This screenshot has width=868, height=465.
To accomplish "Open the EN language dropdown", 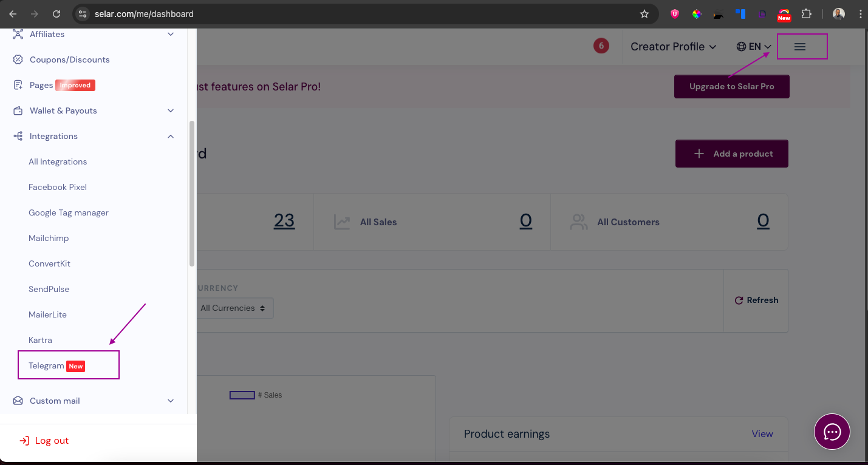I will click(754, 47).
